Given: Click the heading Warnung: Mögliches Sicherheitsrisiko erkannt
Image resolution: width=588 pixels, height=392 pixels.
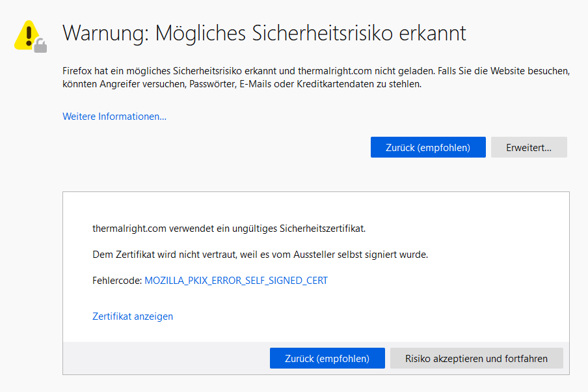Looking at the screenshot, I should point(264,33).
